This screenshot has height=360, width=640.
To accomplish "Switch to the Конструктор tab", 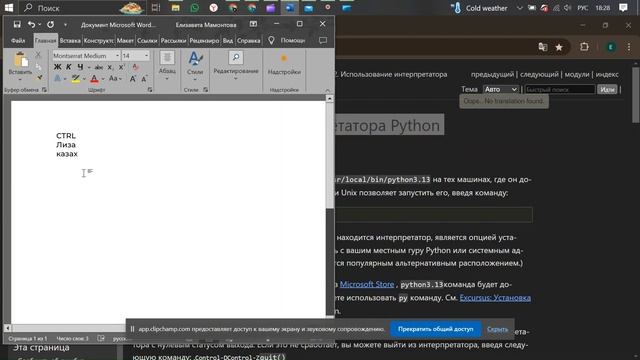I will pyautogui.click(x=98, y=40).
